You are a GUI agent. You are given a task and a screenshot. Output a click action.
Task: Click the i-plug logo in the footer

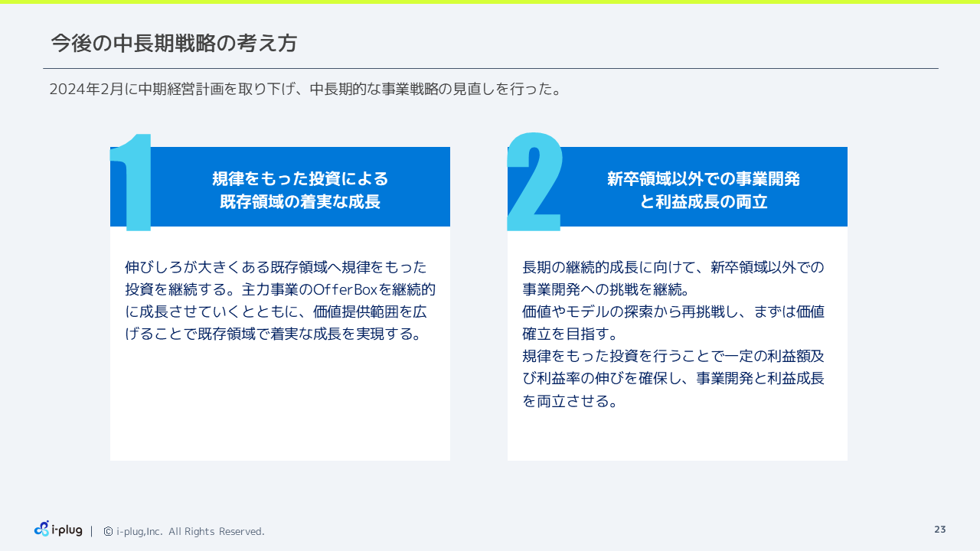pyautogui.click(x=58, y=530)
